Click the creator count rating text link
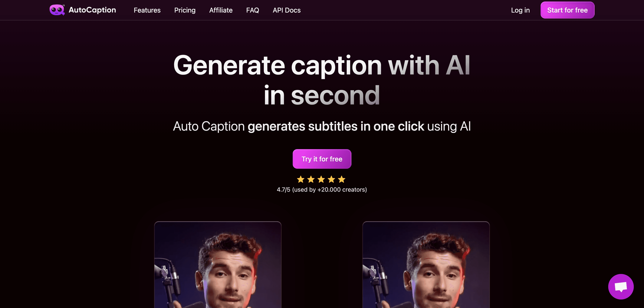 point(322,190)
